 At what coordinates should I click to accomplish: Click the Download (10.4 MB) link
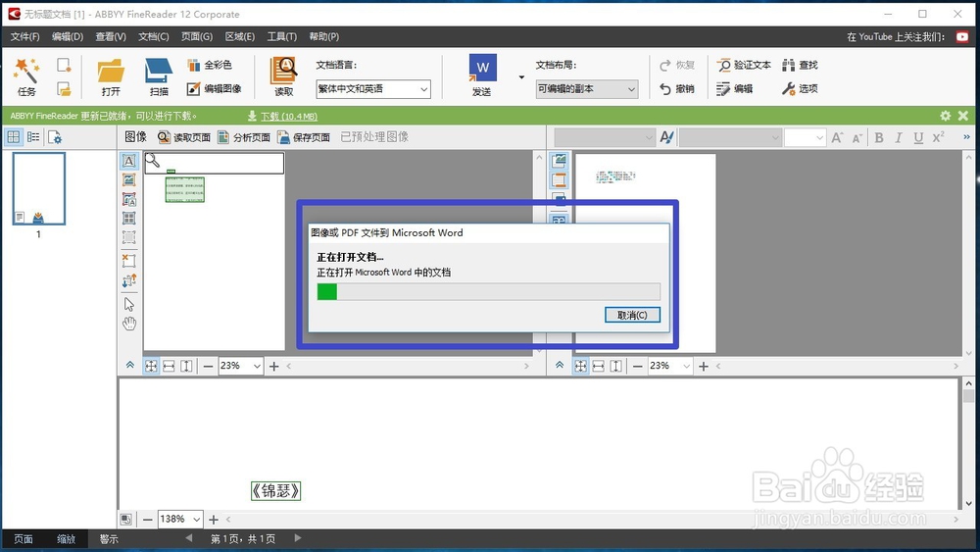289,117
